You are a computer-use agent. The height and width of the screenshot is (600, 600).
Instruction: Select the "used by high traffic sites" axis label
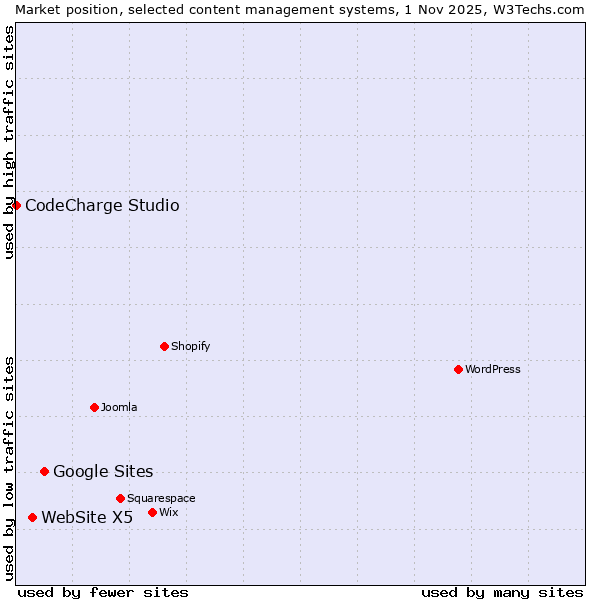point(9,142)
